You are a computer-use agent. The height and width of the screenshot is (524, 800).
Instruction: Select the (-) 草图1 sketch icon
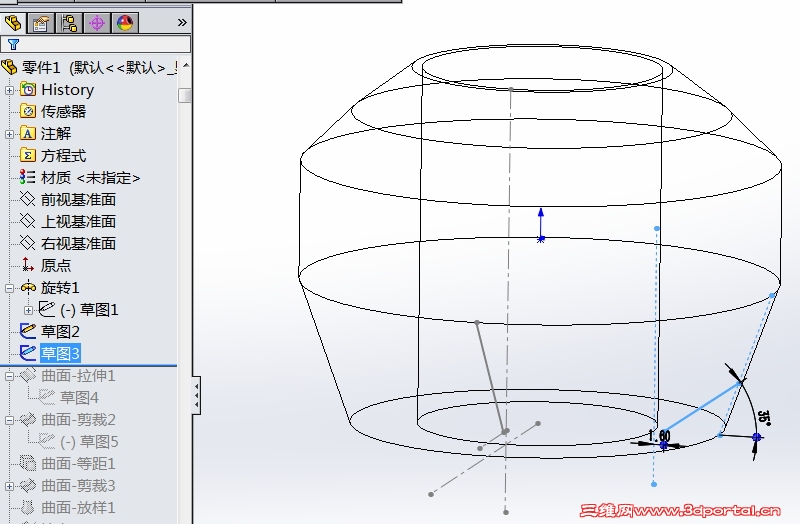pos(47,309)
